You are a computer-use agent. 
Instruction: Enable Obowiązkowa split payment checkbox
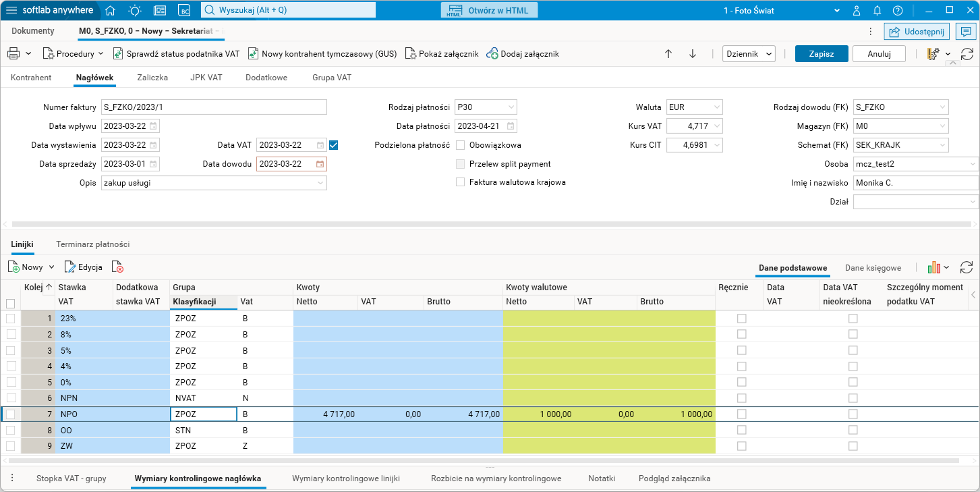pyautogui.click(x=461, y=145)
